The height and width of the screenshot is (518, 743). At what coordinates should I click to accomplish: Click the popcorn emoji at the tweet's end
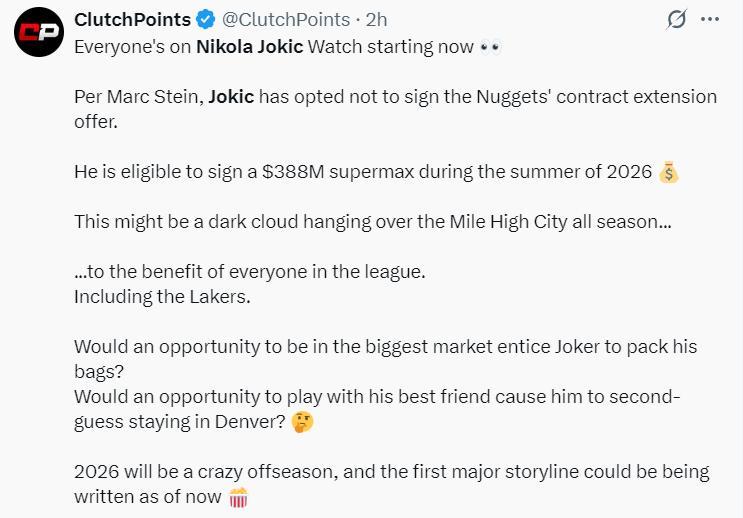pos(238,496)
